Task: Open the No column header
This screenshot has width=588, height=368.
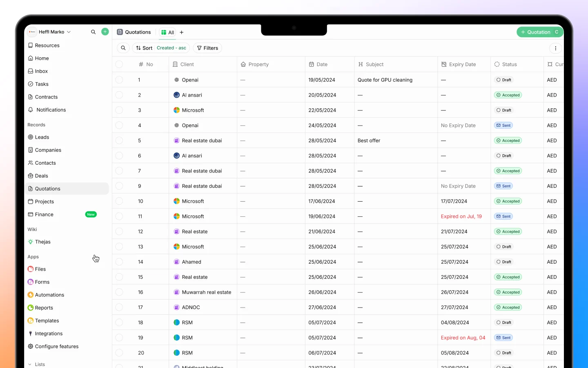Action: coord(146,64)
